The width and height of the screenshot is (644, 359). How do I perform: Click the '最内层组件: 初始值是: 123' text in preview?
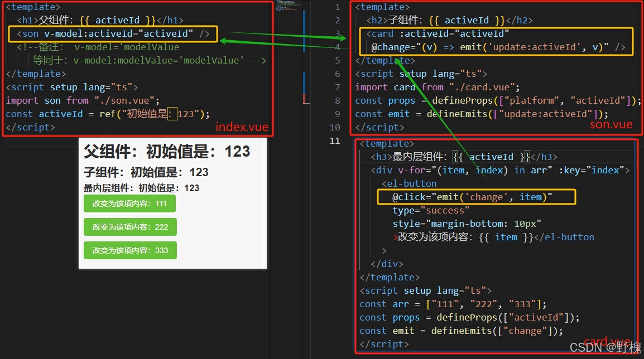(x=142, y=188)
